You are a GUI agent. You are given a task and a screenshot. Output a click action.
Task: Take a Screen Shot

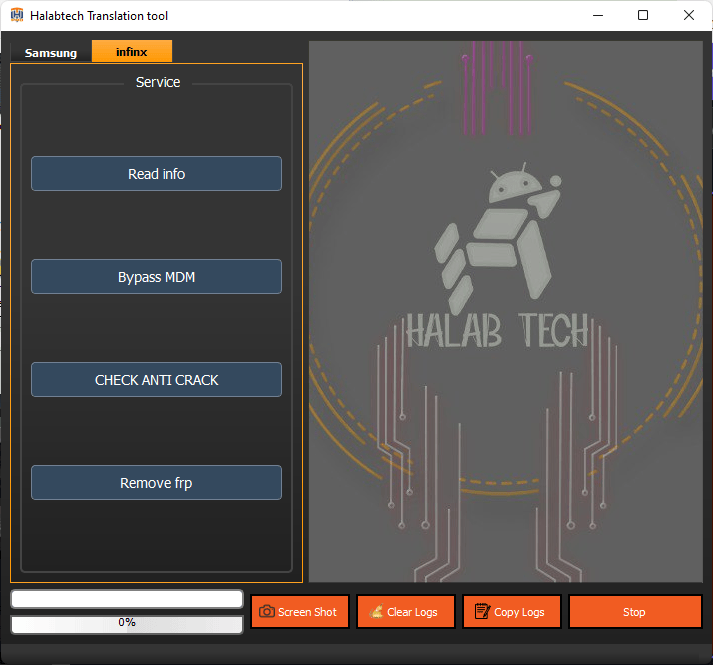pos(300,612)
